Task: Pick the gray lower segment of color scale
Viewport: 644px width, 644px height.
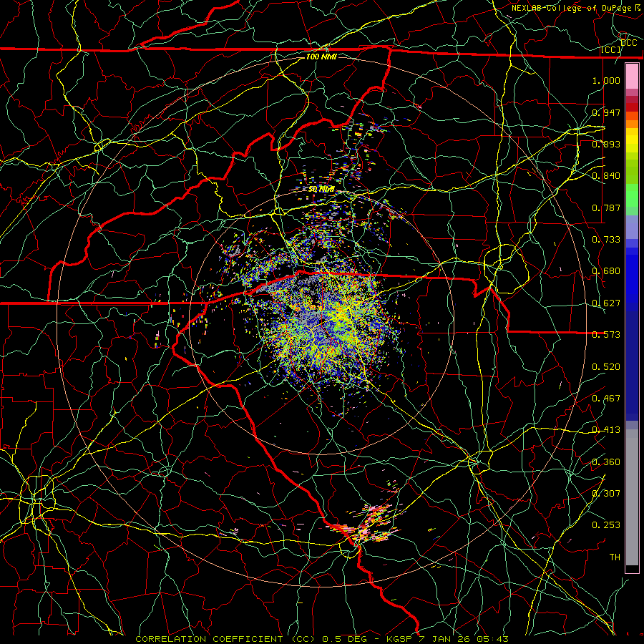Action: [632, 497]
